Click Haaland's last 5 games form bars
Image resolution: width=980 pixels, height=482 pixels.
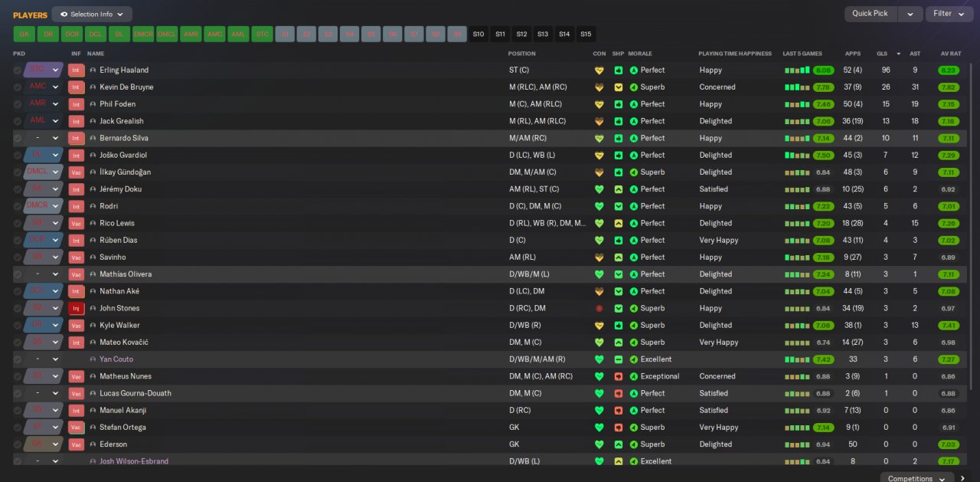tap(797, 70)
